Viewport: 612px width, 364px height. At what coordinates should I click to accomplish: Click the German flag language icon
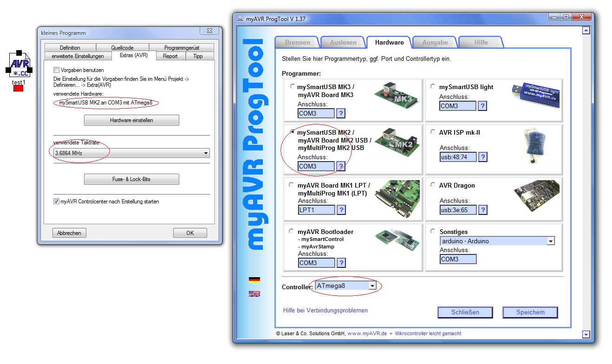(254, 279)
